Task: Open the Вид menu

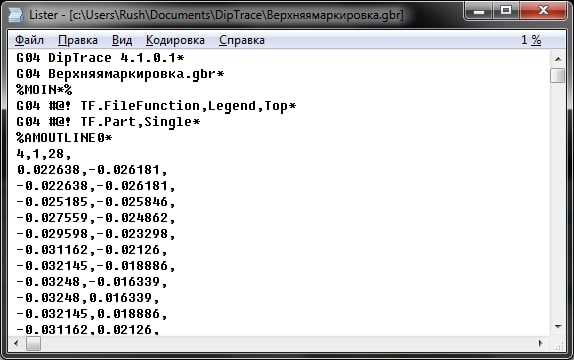Action: (122, 40)
